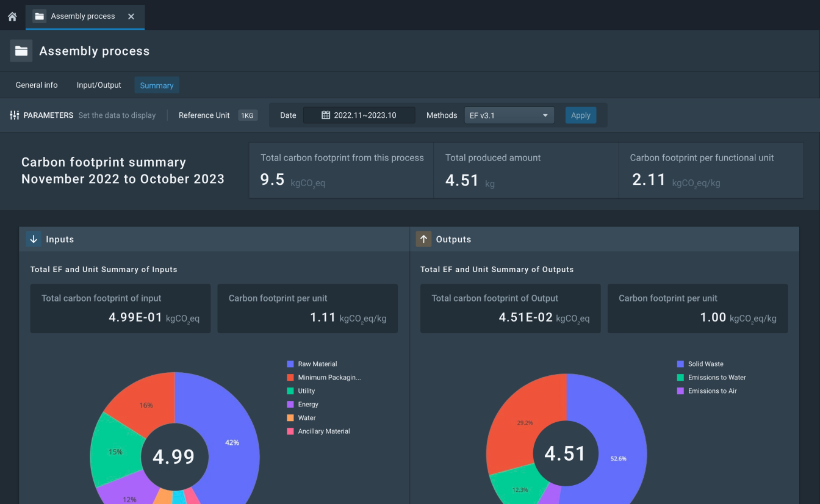The image size is (820, 504).
Task: Toggle the Emissions to Air legend entry
Action: point(707,391)
